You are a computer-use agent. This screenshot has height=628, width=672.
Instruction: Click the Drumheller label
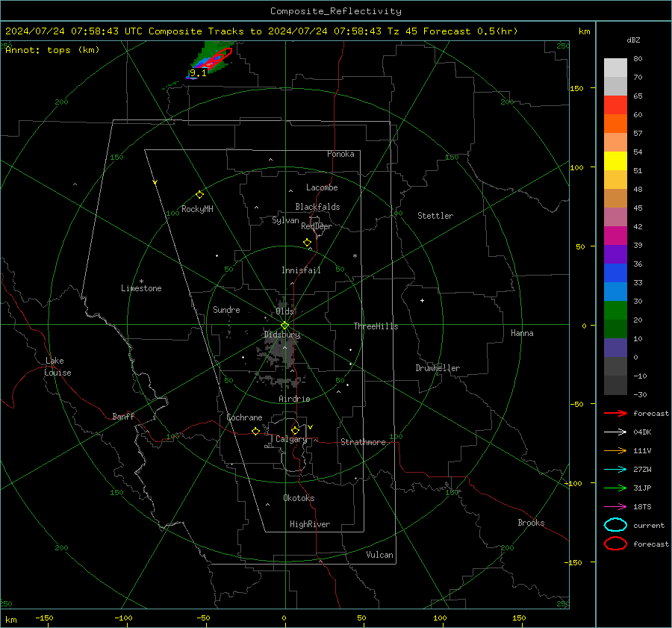438,368
